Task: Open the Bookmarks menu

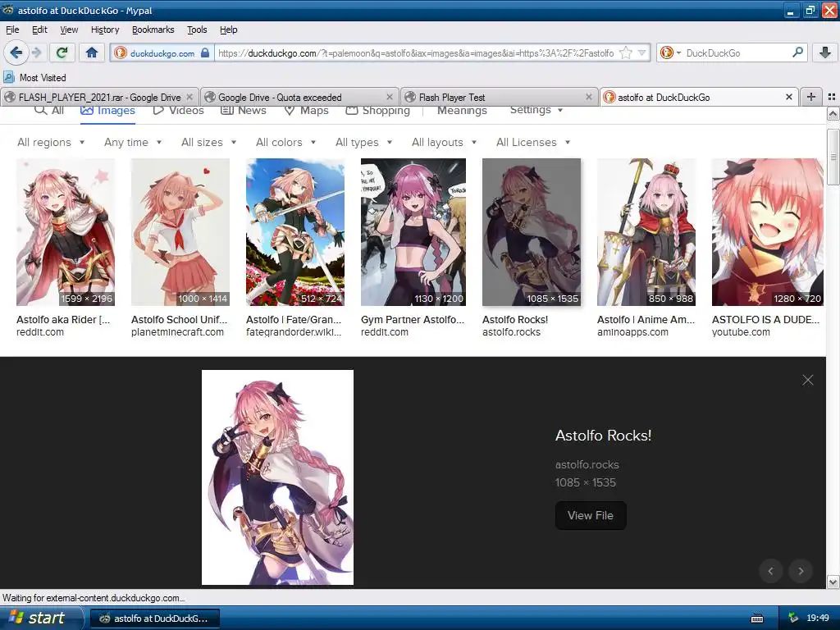Action: (153, 30)
